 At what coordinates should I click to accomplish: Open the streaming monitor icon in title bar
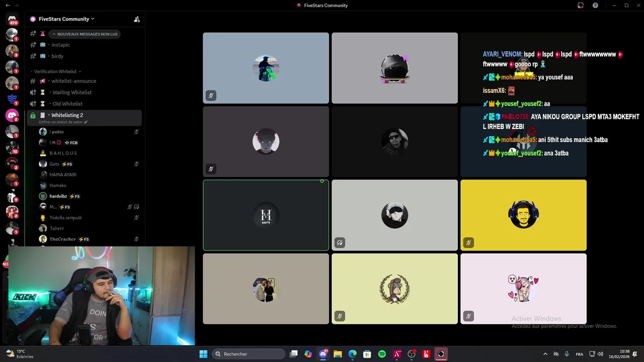tap(581, 6)
